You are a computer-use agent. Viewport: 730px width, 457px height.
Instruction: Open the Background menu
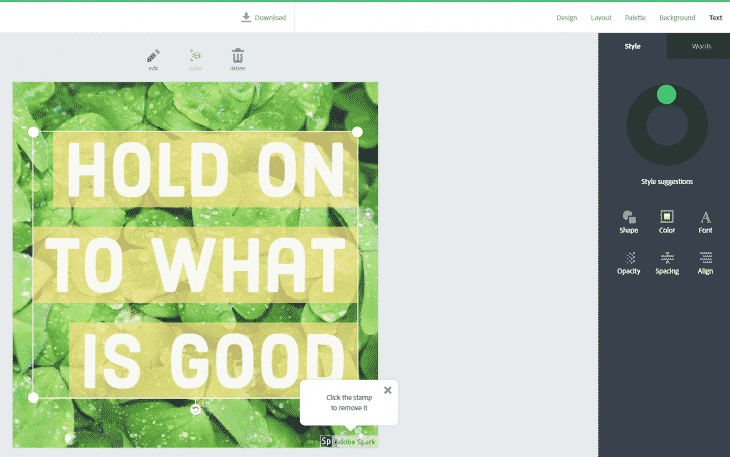677,17
